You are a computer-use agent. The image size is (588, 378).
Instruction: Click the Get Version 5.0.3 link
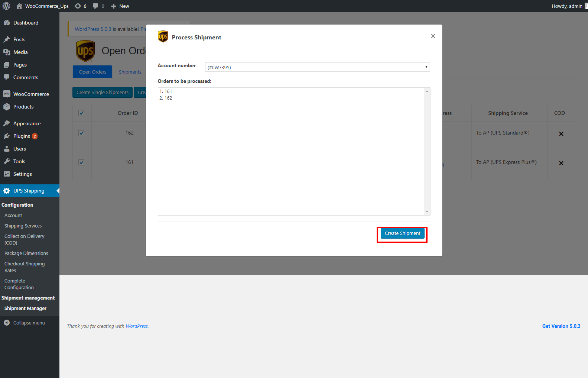(x=561, y=326)
